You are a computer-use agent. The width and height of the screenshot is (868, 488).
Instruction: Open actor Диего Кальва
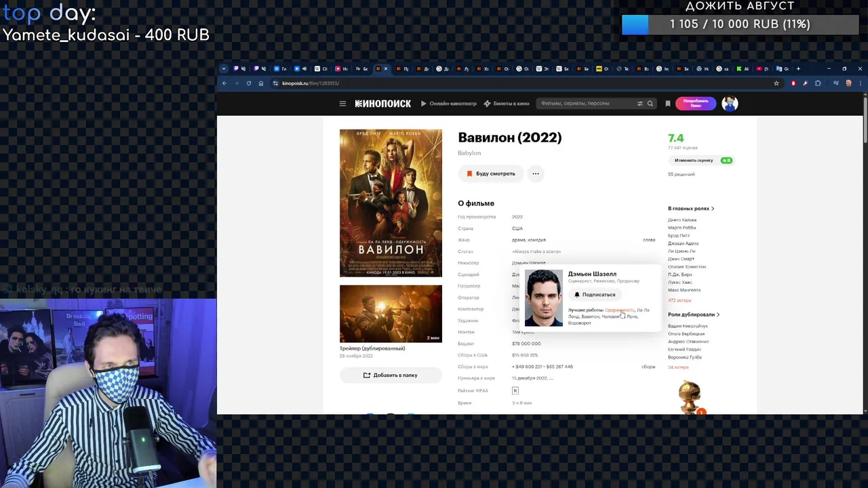pos(682,220)
